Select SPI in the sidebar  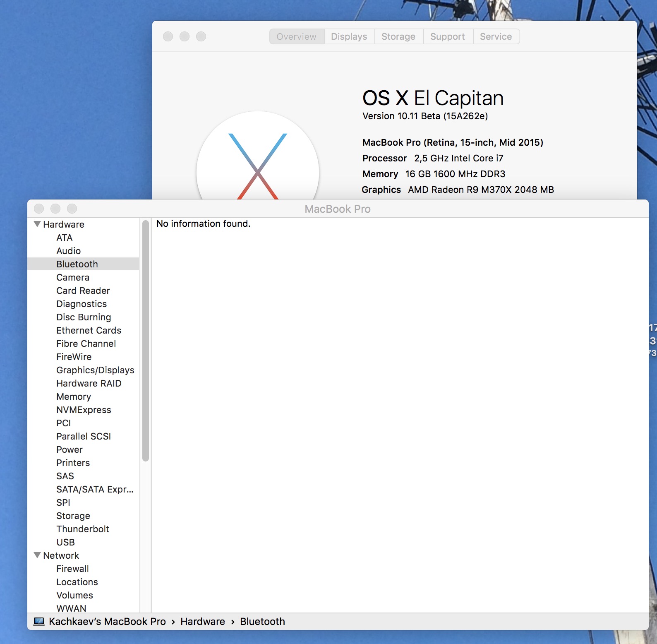pos(63,502)
